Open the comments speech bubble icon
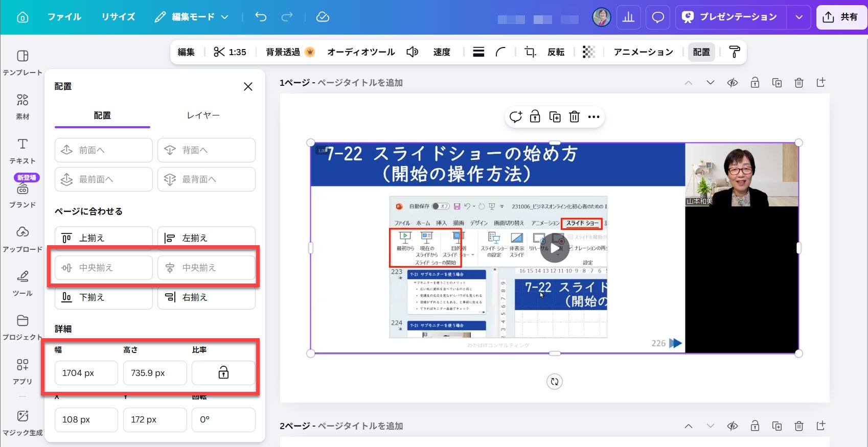The height and width of the screenshot is (447, 868). click(658, 17)
